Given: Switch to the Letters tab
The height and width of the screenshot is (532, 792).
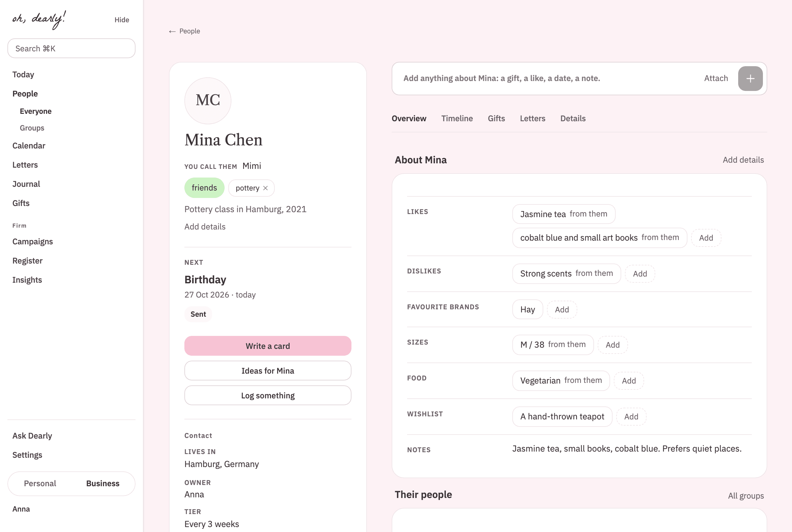Looking at the screenshot, I should (x=532, y=118).
